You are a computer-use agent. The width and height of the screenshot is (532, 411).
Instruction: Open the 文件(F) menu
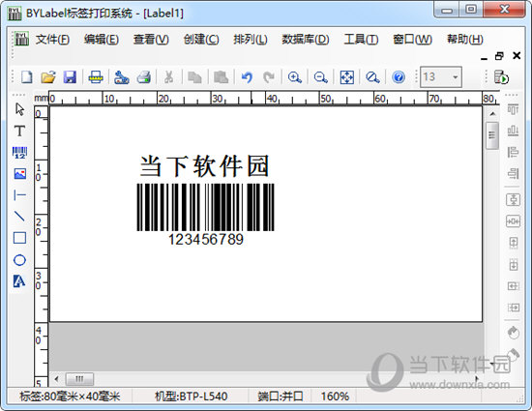pyautogui.click(x=52, y=40)
